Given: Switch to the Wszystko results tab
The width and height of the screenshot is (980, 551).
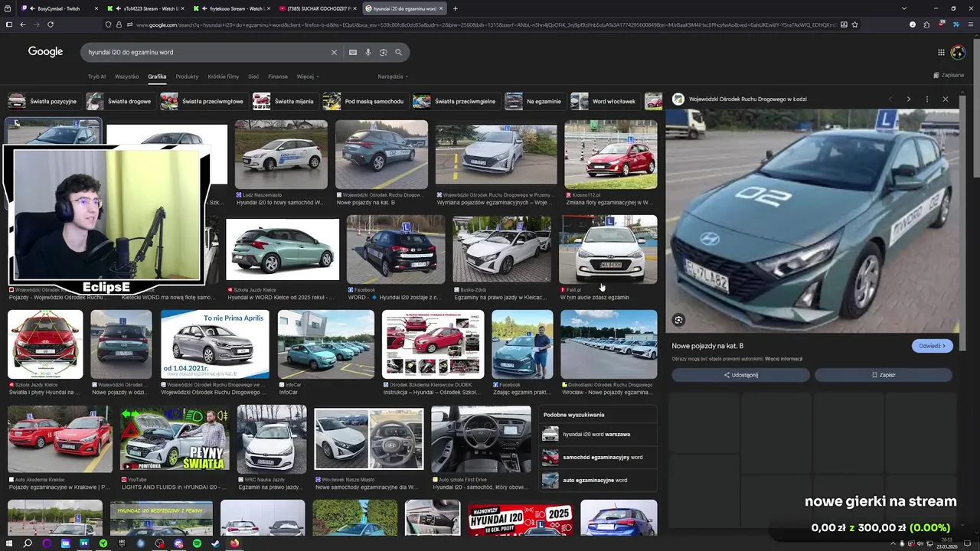Looking at the screenshot, I should pos(127,77).
